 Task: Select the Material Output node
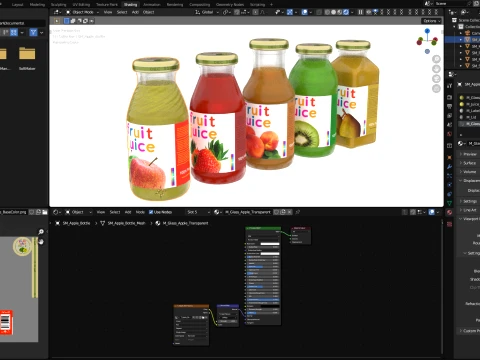pos(301,236)
